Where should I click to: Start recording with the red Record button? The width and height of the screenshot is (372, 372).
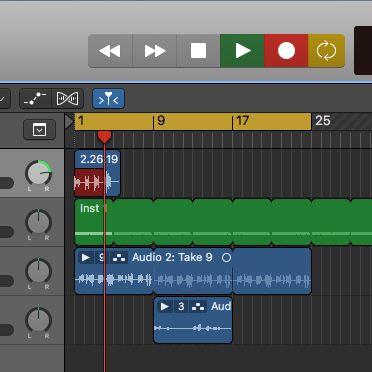tap(286, 51)
